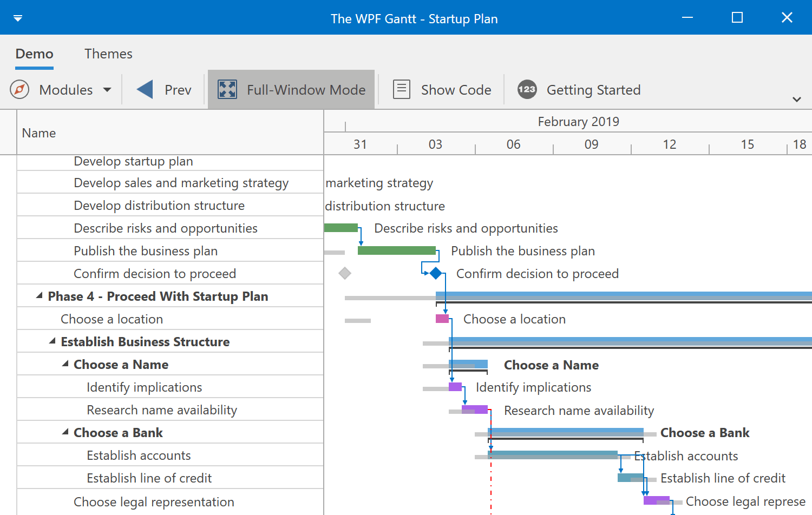This screenshot has height=515, width=812.
Task: Collapse the Phase 4 tree node
Action: 38,295
